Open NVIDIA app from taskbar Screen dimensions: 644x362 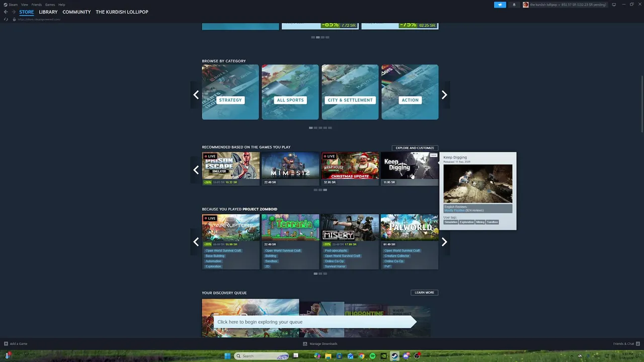[383, 356]
